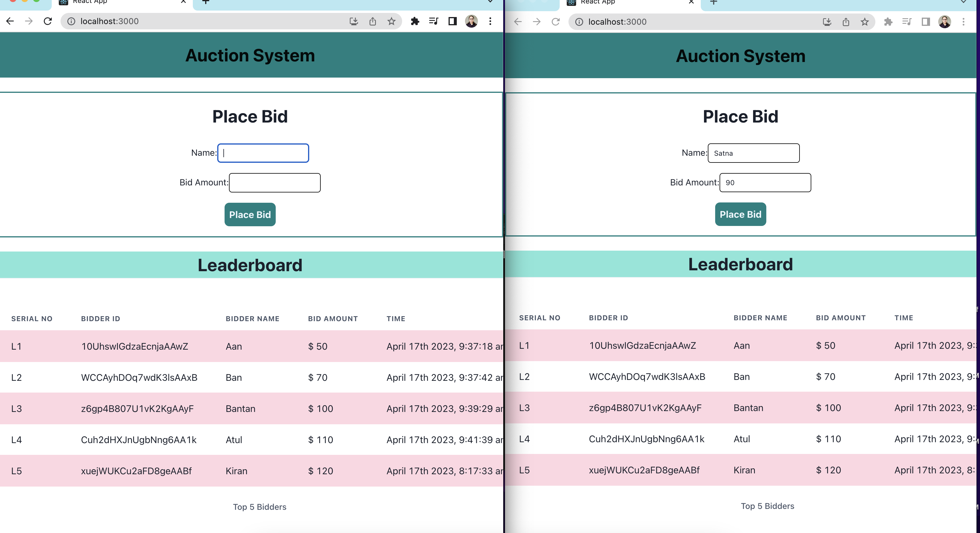Click the Name input field

point(263,153)
